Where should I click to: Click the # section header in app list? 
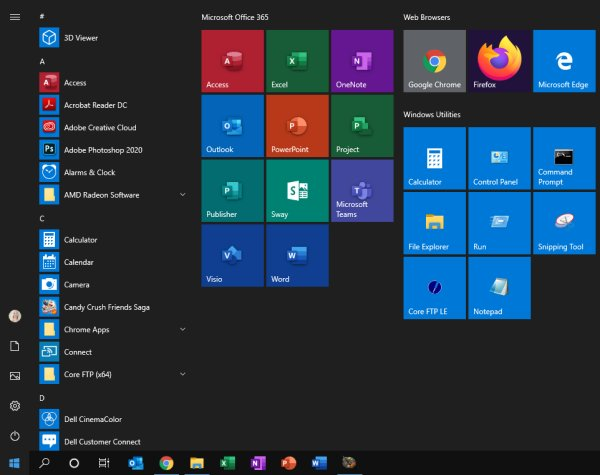pyautogui.click(x=42, y=16)
